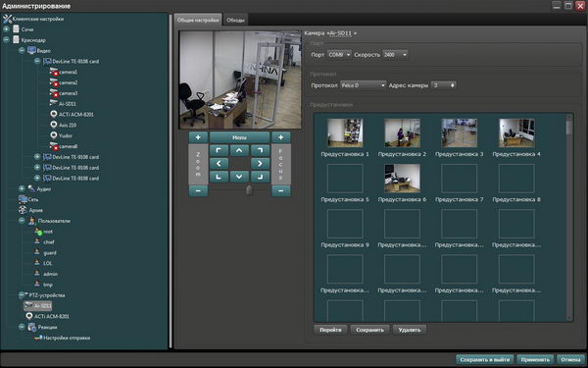Viewport: 588px width, 368px height.
Task: Collapse the Реакции branch
Action: [22, 327]
